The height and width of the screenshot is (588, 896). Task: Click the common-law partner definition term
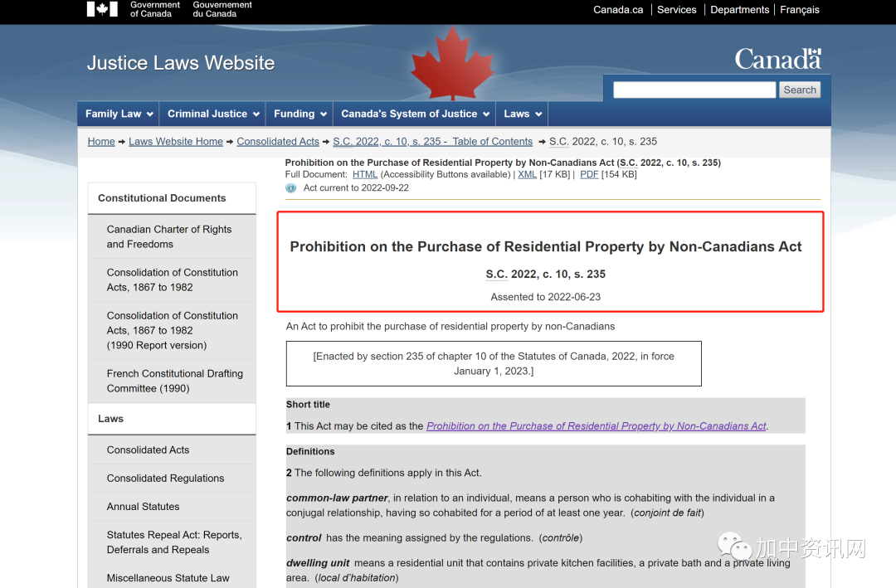point(337,498)
